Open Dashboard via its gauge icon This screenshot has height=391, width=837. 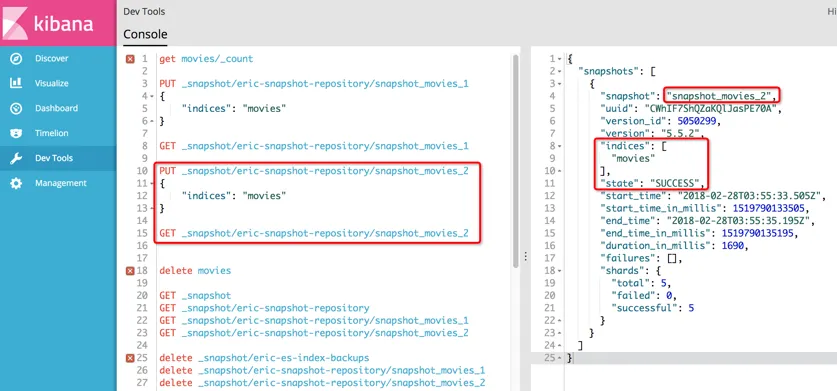tap(16, 108)
